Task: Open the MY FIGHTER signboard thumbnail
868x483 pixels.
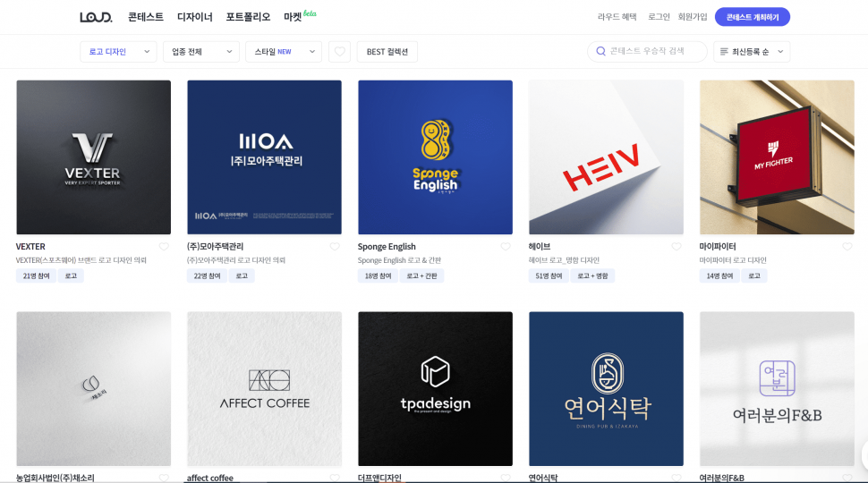Action: [778, 157]
